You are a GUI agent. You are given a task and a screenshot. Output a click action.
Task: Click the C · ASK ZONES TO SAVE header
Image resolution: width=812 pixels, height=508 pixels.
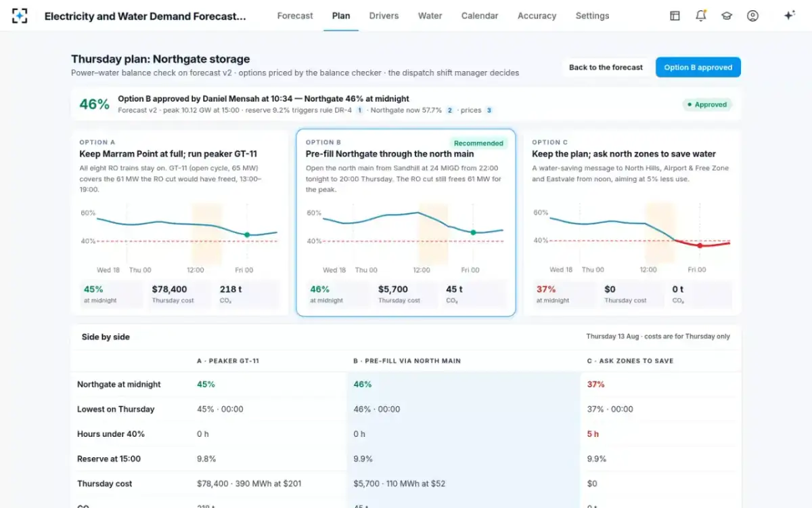coord(630,361)
